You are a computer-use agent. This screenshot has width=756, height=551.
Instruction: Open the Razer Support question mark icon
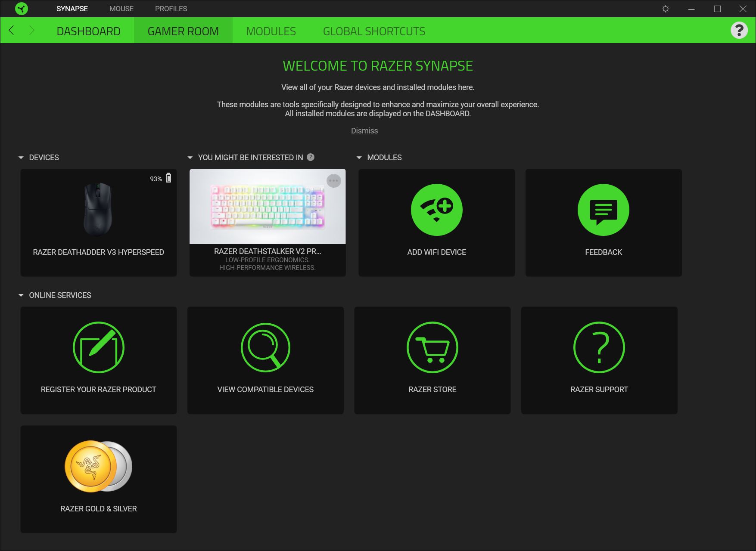pyautogui.click(x=599, y=347)
